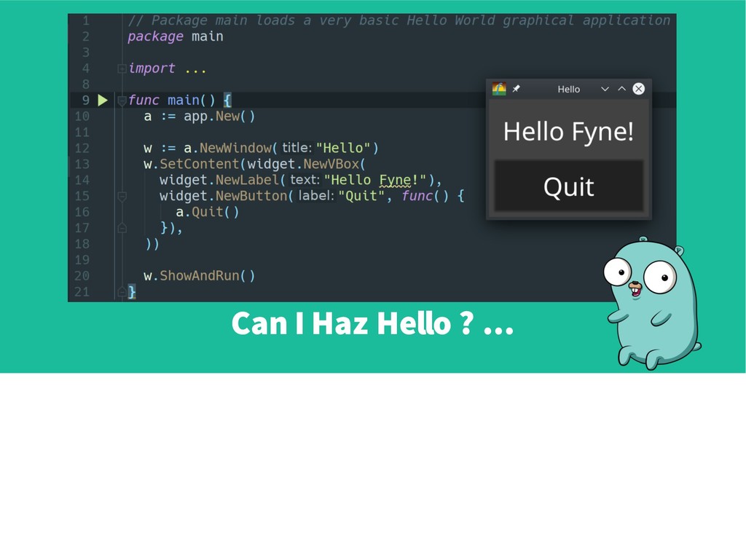Click the label: parameter hint
This screenshot has width=746, height=560.
317,196
